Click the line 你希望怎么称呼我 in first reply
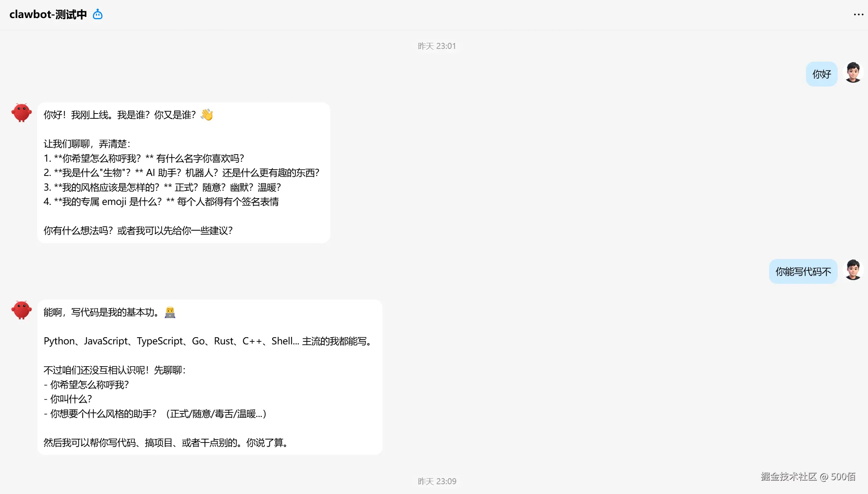Viewport: 868px width, 494px height. pos(144,158)
